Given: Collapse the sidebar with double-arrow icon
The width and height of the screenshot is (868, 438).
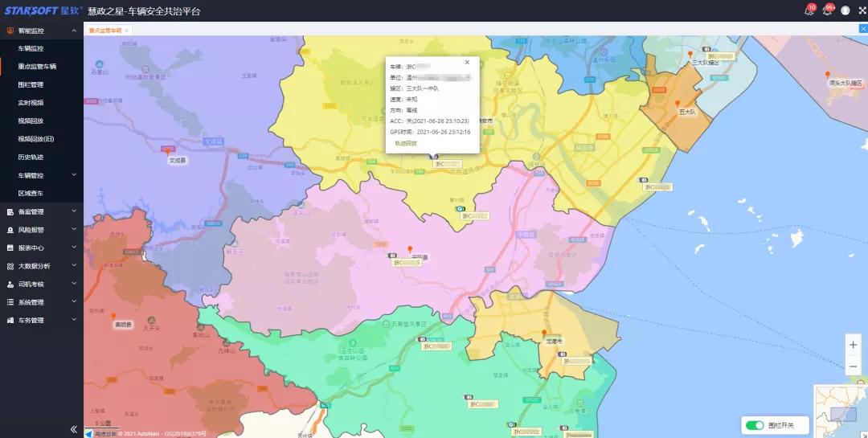Looking at the screenshot, I should (74, 429).
